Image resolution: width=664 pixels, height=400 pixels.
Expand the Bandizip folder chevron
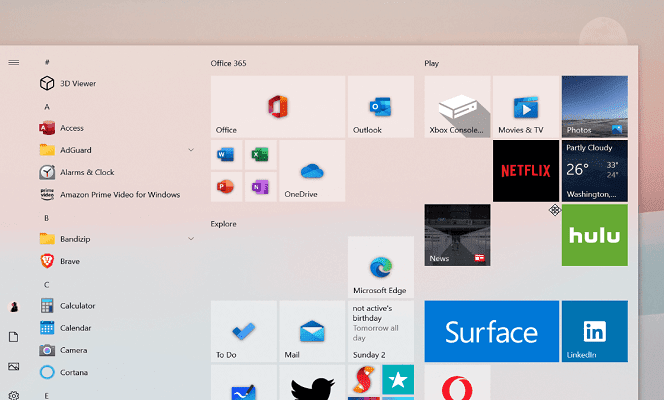191,239
